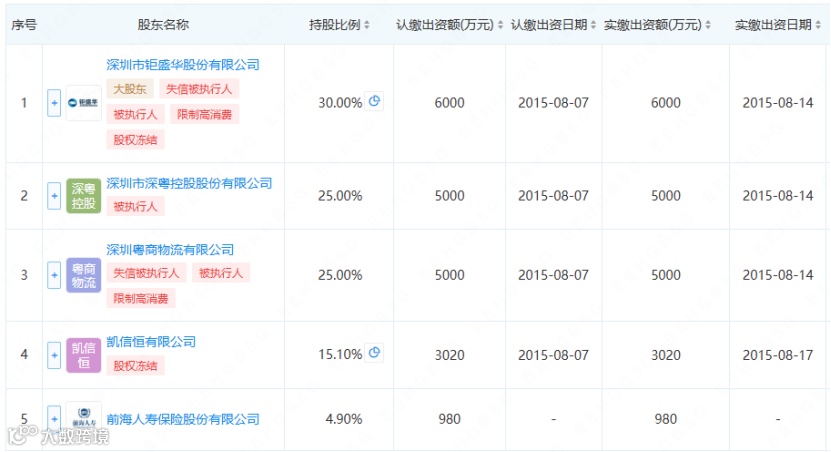831x452 pixels.
Task: Select 6000 paid-in capital cell
Action: click(666, 103)
